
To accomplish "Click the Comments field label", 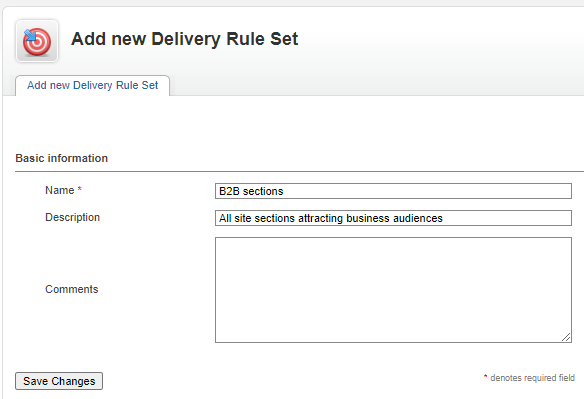I will coord(72,289).
